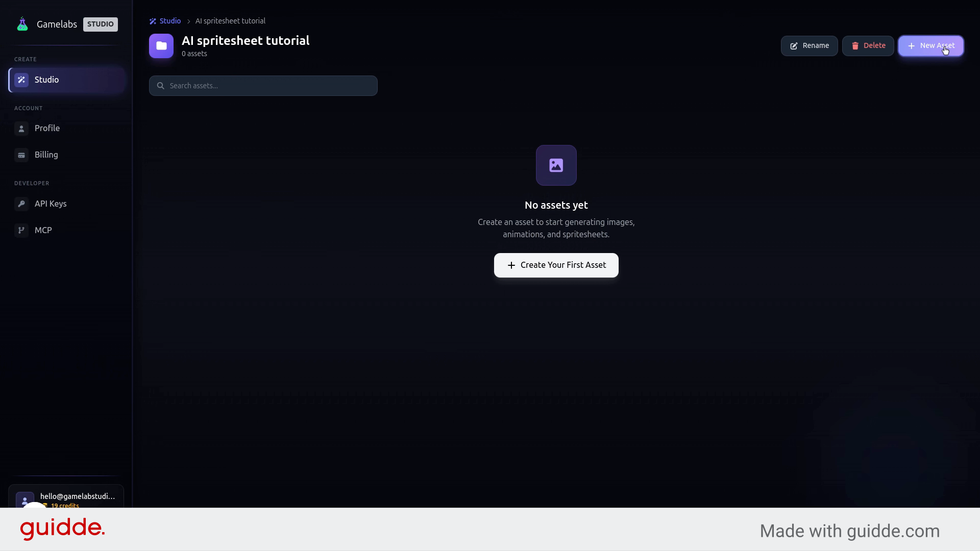This screenshot has width=980, height=551.
Task: Open Studio in the sidebar
Action: click(66, 80)
